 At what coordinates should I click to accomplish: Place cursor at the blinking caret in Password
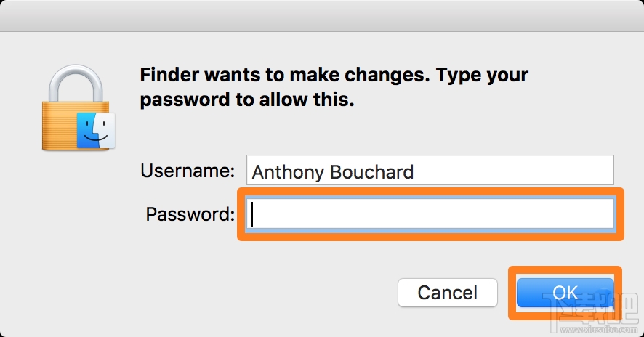coord(252,214)
